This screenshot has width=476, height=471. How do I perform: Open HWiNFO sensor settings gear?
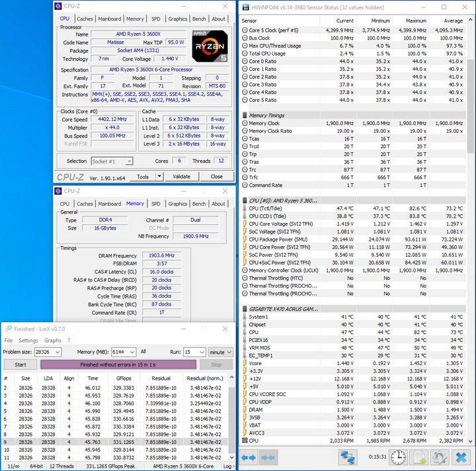440,457
